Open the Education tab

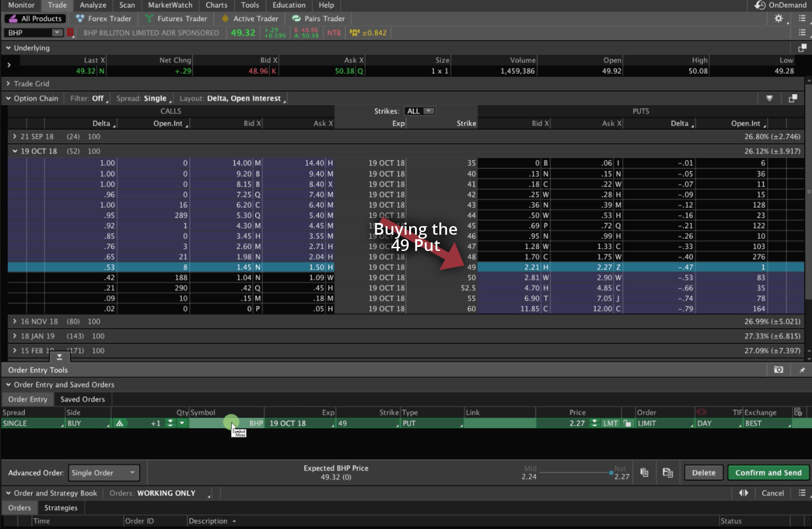click(x=289, y=5)
